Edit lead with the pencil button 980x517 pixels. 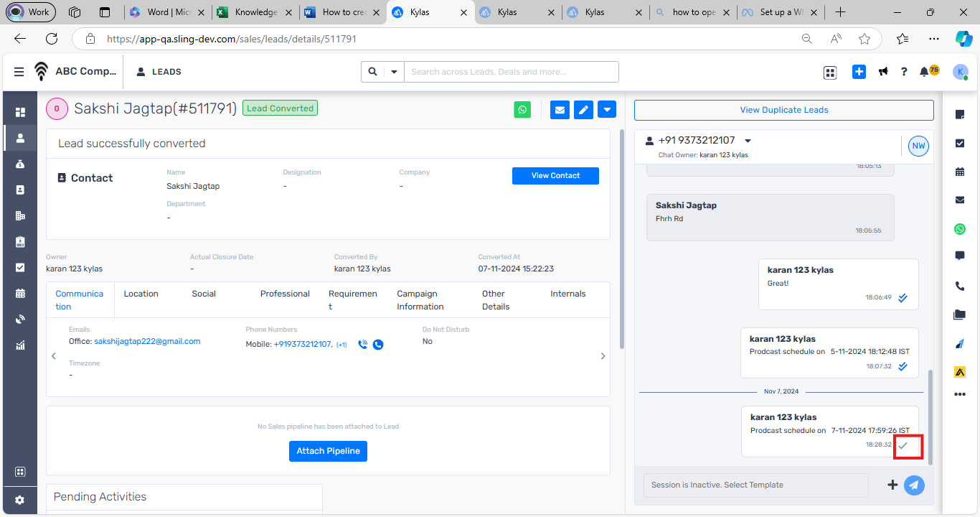click(583, 110)
